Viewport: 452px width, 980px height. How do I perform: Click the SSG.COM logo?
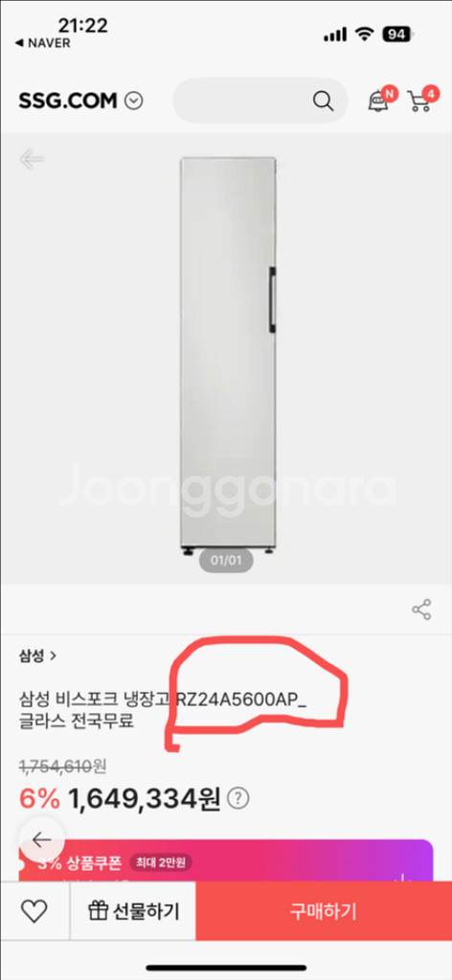(68, 100)
